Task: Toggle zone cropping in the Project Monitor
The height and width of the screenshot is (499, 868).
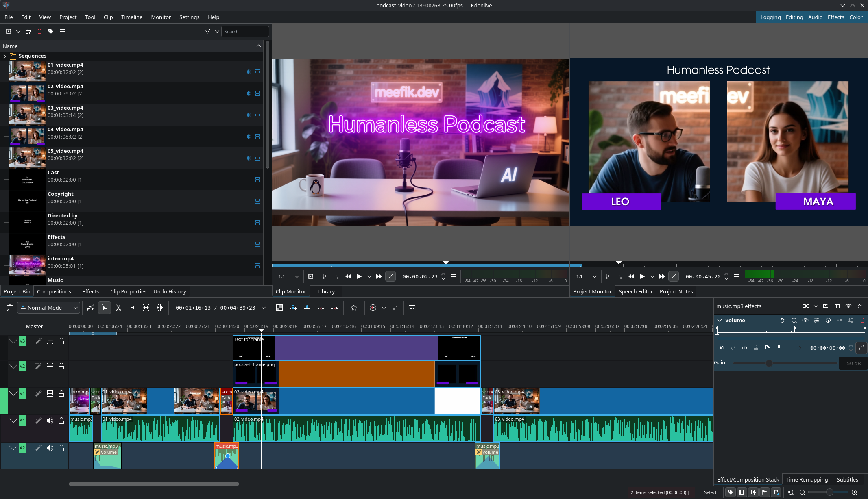Action: pos(674,276)
